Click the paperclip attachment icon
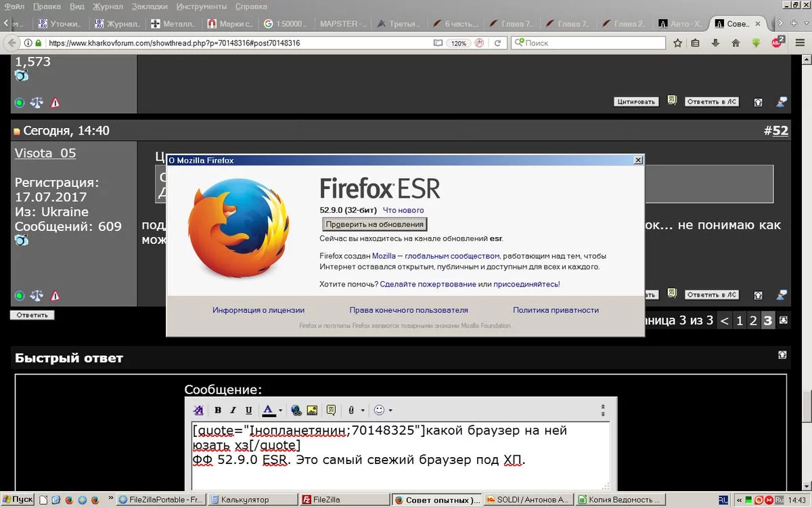 (x=351, y=410)
